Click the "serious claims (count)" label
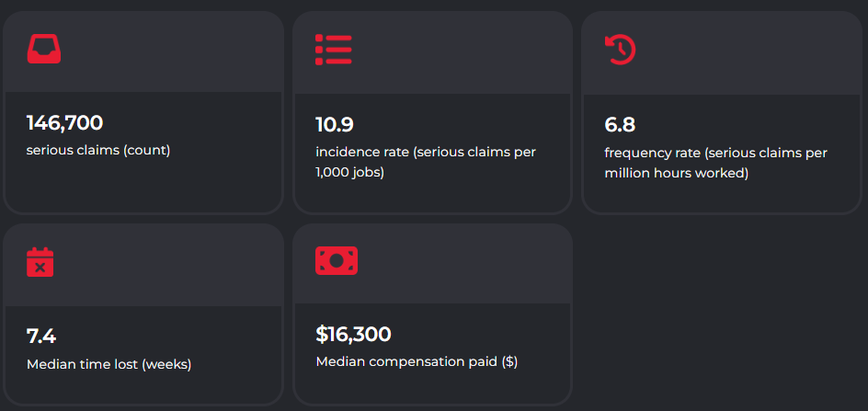The height and width of the screenshot is (411, 868). click(x=98, y=150)
